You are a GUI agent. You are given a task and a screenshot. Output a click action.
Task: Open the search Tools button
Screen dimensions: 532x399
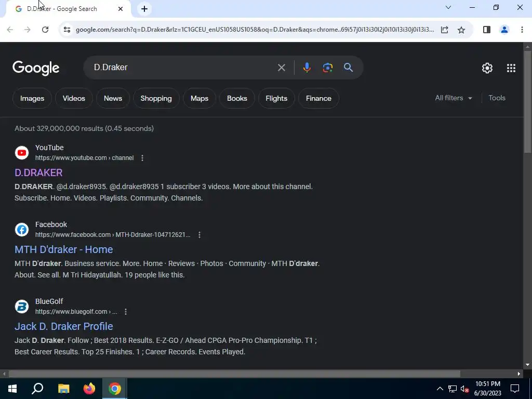(x=497, y=98)
